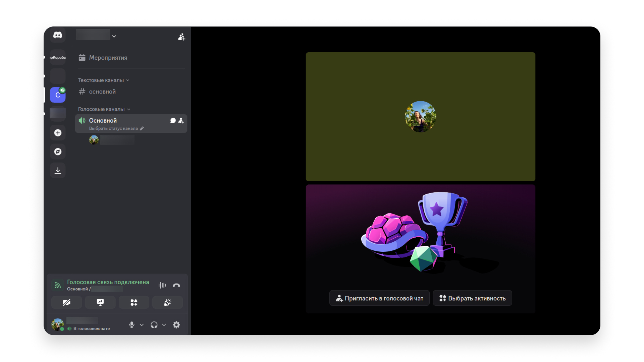
Task: Add a server with the plus icon
Action: tap(58, 133)
